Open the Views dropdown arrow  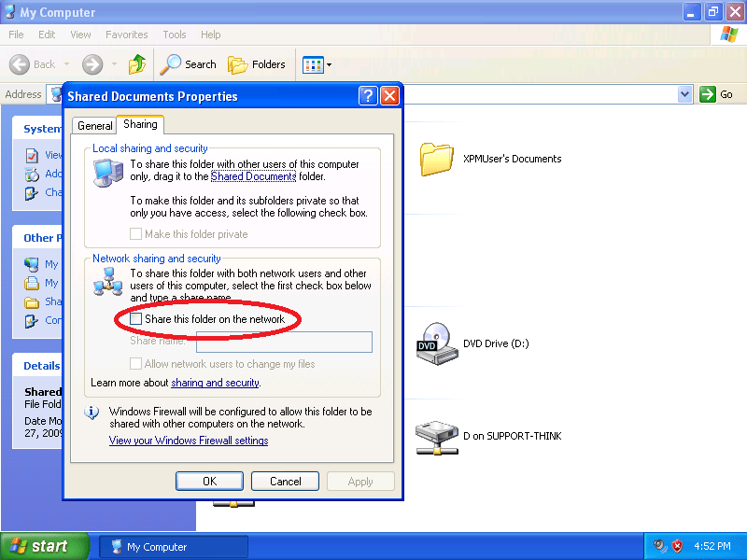coord(330,64)
